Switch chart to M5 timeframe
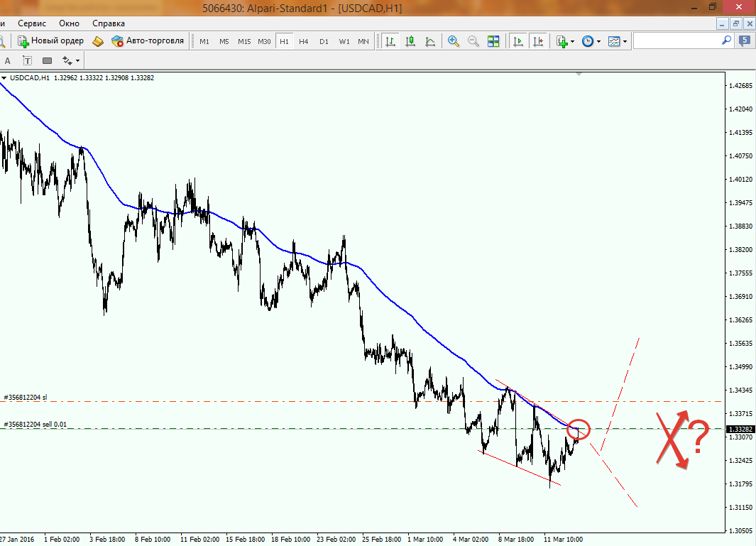The width and height of the screenshot is (756, 546). (224, 41)
